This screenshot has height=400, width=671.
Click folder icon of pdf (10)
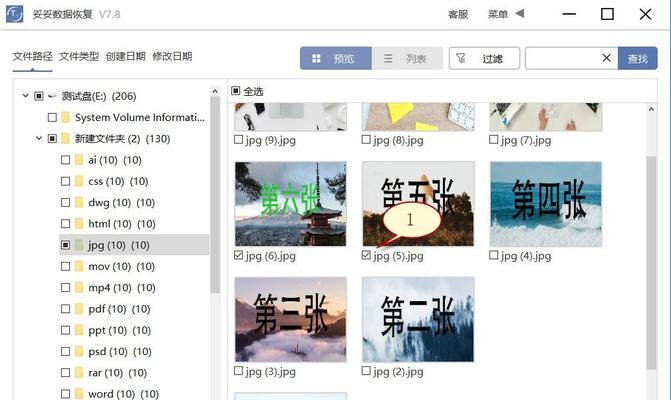[x=79, y=309]
